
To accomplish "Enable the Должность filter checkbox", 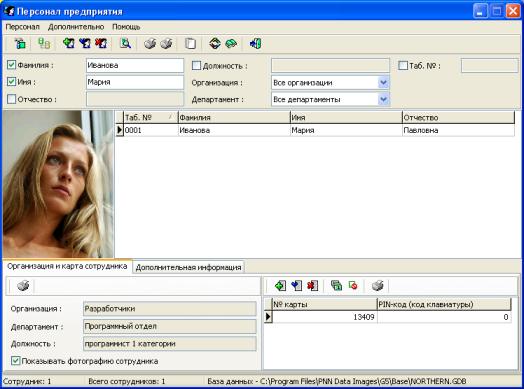I will tap(196, 66).
